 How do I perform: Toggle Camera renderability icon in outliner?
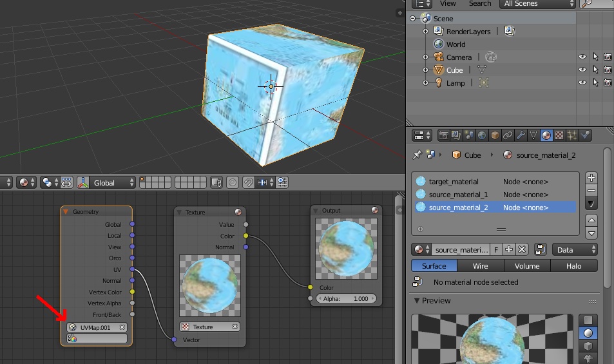point(608,57)
